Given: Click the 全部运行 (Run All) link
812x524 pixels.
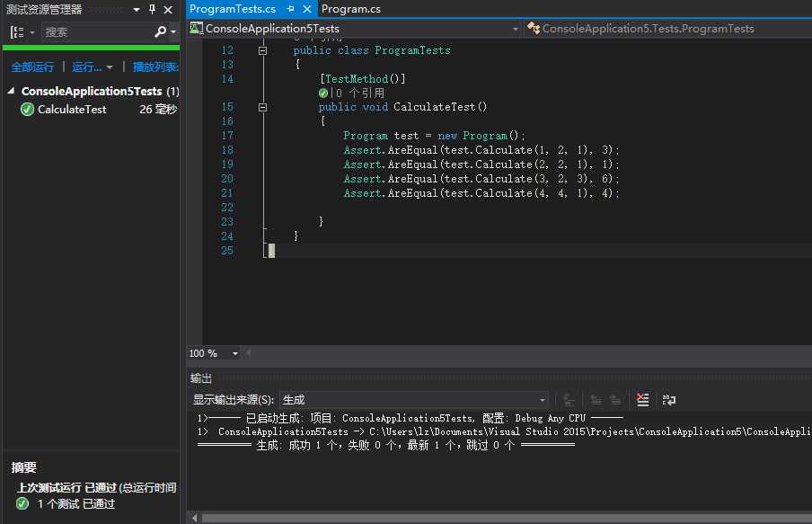Looking at the screenshot, I should 32,67.
